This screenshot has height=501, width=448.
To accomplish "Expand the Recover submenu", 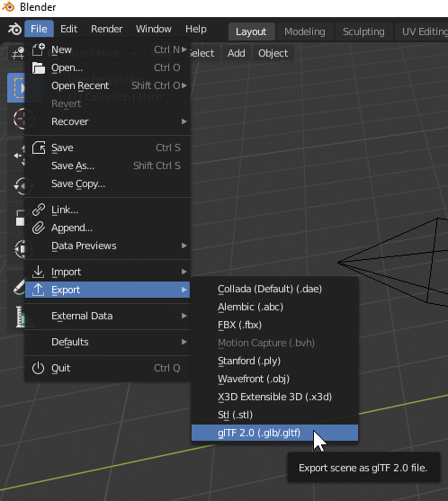I will pyautogui.click(x=108, y=121).
